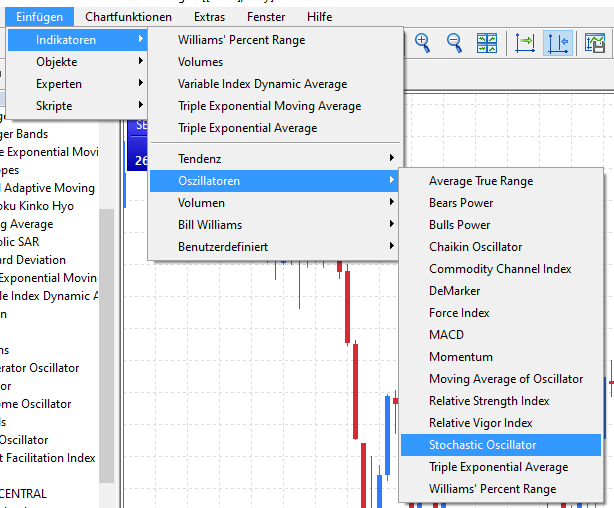Choose Chaikin Oscillator

501,247
